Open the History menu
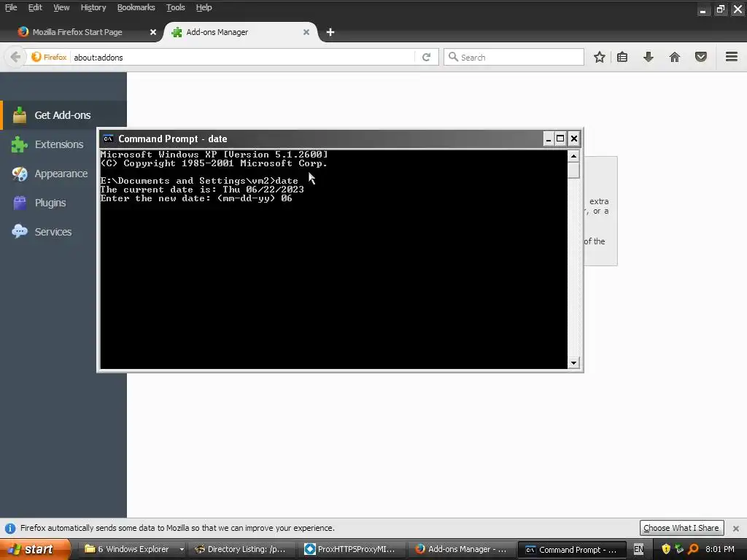The image size is (747, 560). tap(93, 7)
